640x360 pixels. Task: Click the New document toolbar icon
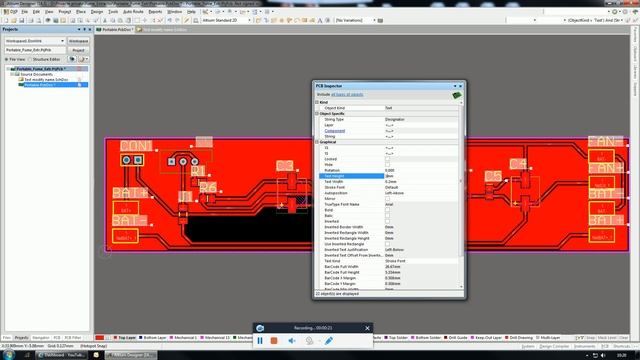click(x=6, y=20)
